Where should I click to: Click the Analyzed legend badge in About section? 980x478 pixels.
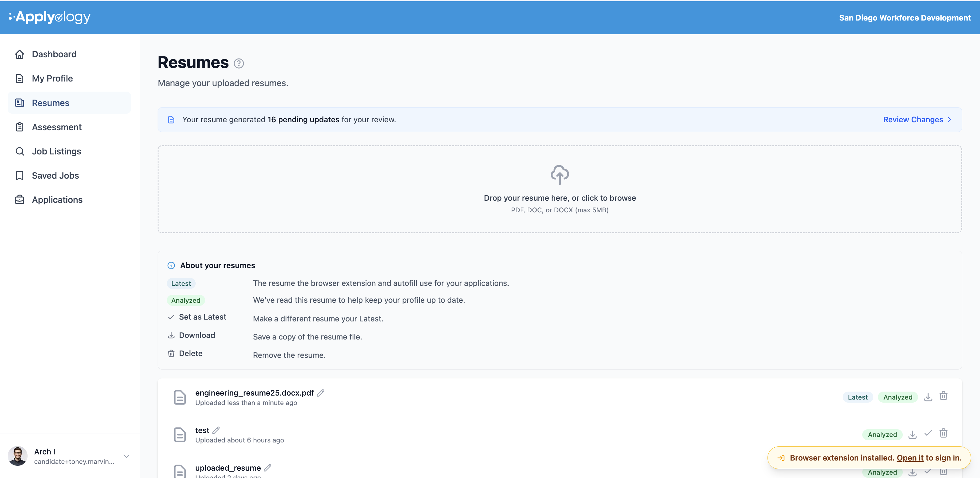point(186,300)
